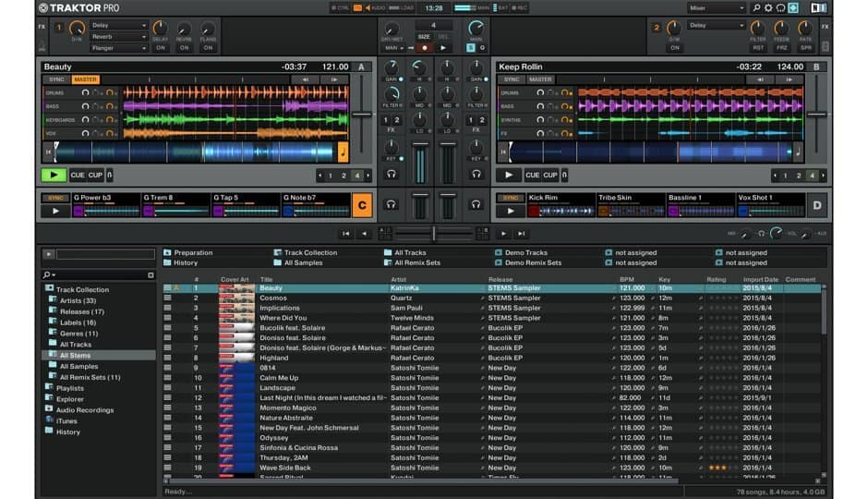Image resolution: width=868 pixels, height=499 pixels.
Task: Click the Native Instruments logo
Action: 819,7
